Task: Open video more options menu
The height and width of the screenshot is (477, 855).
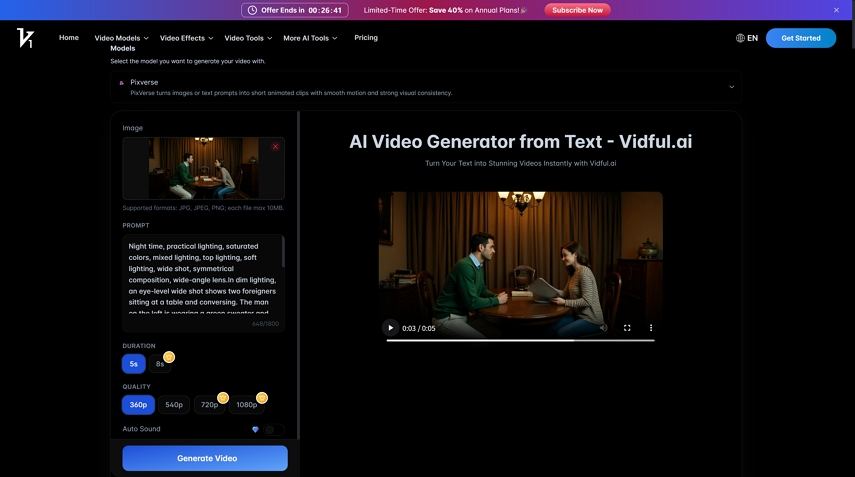Action: 651,328
